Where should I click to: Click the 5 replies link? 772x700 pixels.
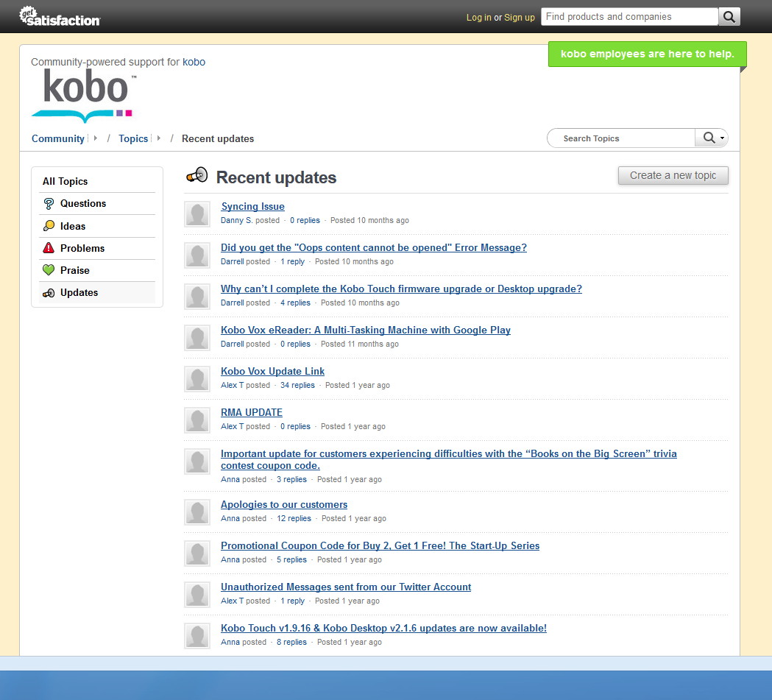click(291, 559)
